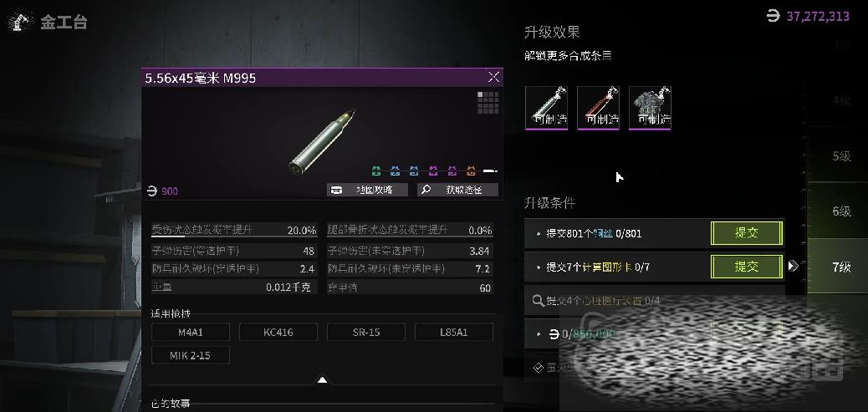Submit 铜丝 with its 提交 button
Viewport: 868px width, 412px height.
747,233
